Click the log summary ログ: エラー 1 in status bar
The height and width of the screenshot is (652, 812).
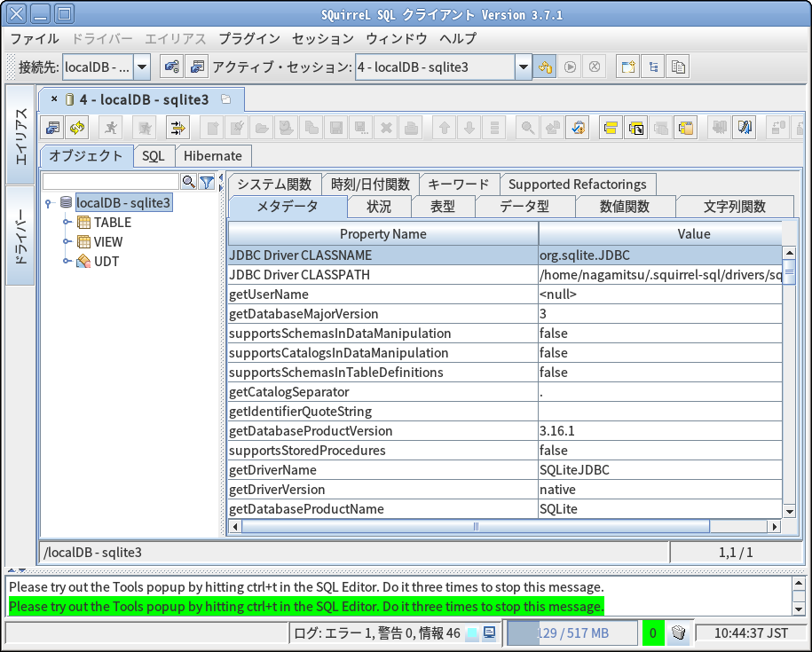pyautogui.click(x=376, y=632)
